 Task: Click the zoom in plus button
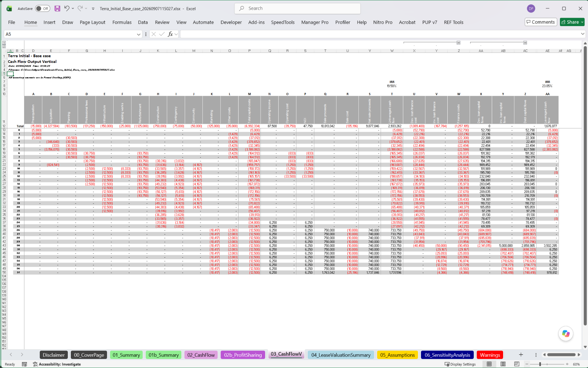[x=567, y=364]
